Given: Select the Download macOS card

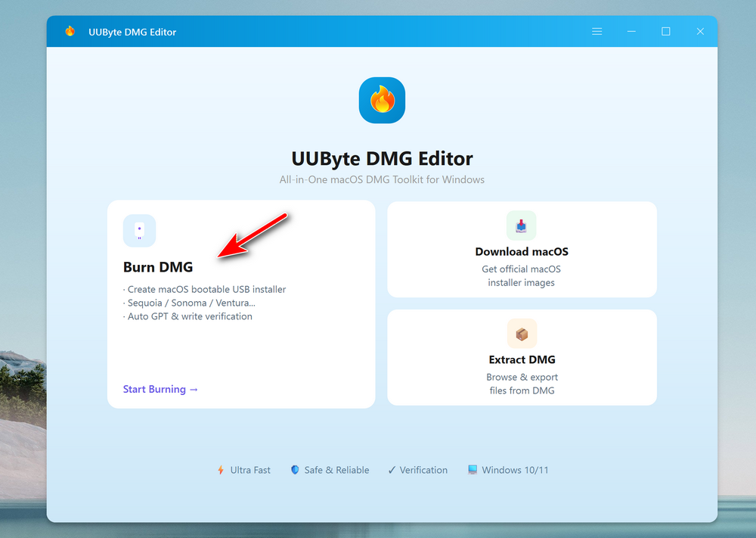Looking at the screenshot, I should pos(522,250).
